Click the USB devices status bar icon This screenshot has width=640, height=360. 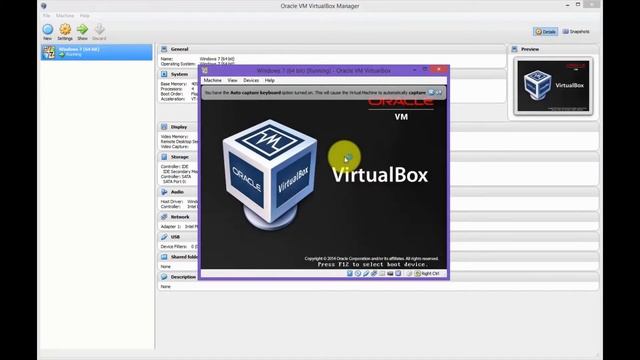tap(366, 273)
